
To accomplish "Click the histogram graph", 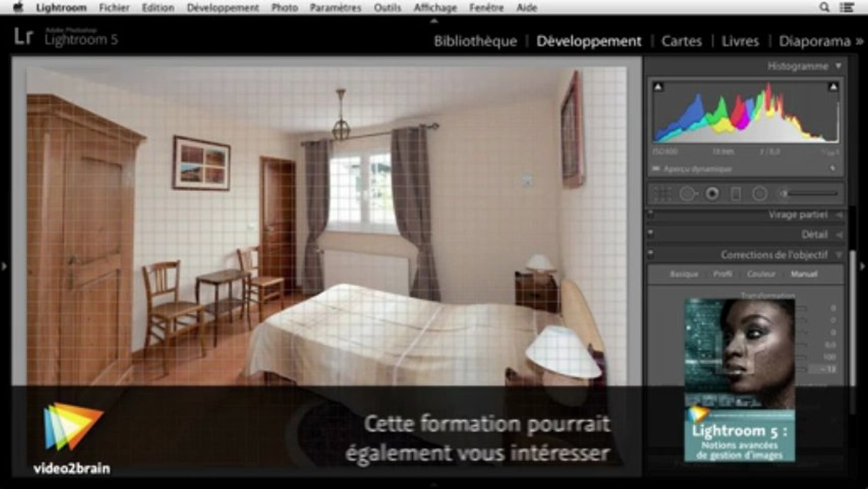I will coord(746,112).
